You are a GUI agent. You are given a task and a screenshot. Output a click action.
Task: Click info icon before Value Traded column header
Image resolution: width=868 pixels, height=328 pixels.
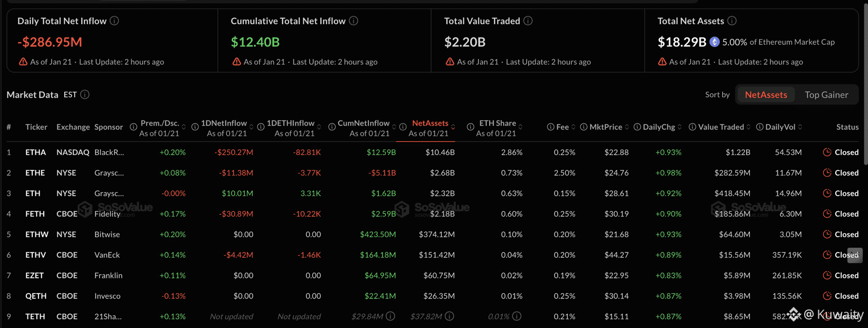(692, 127)
